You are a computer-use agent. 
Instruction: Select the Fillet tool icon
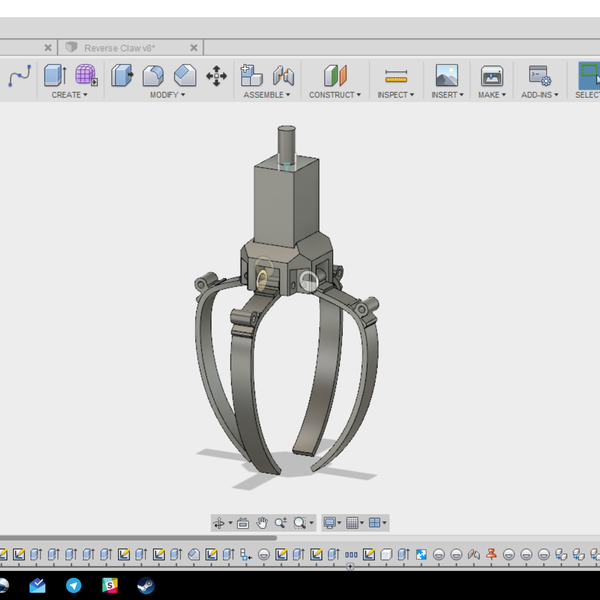pos(153,75)
